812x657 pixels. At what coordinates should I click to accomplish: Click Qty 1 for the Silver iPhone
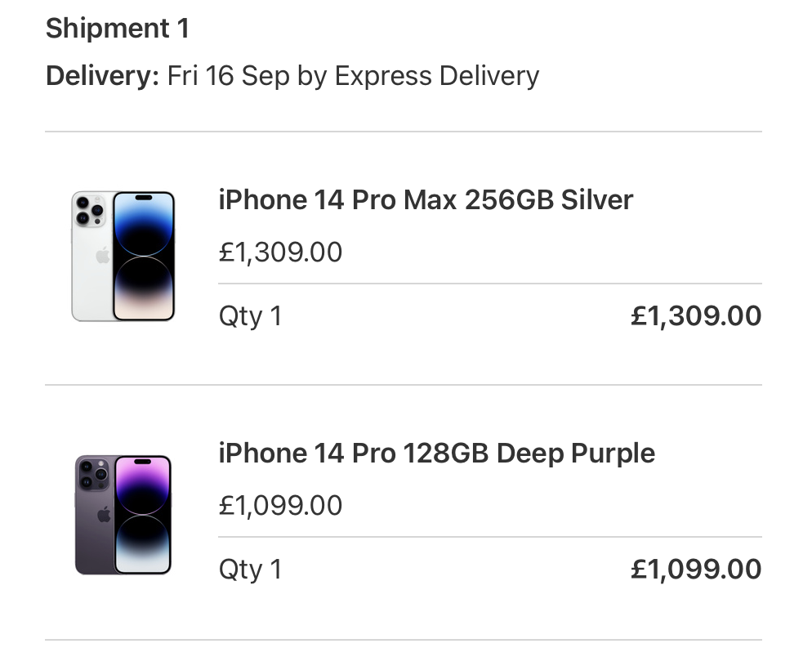pyautogui.click(x=250, y=316)
